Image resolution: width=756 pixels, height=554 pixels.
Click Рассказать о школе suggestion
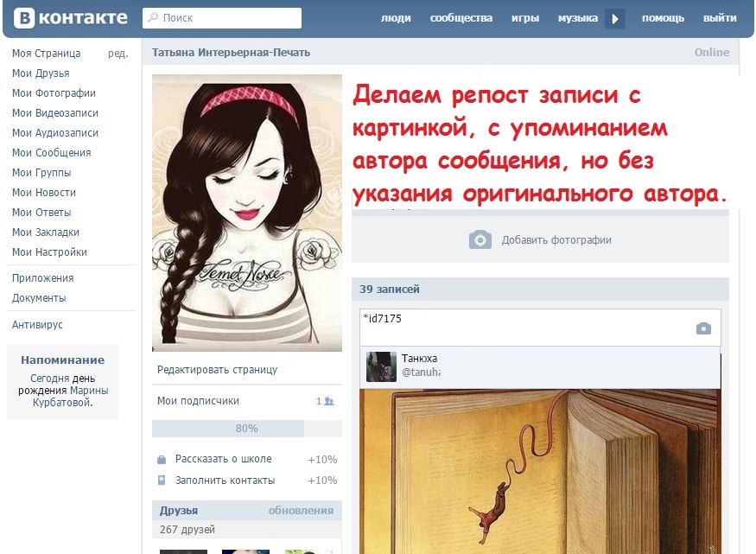tap(223, 459)
